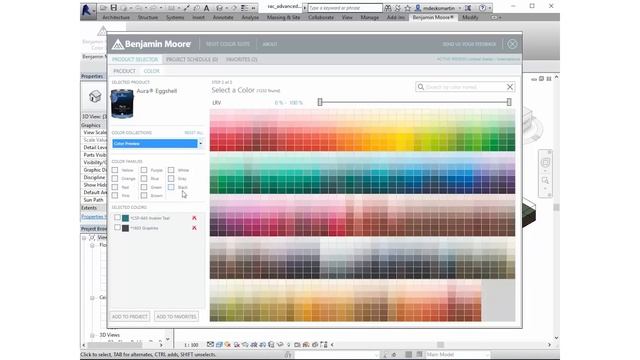
Task: Toggle the Yellow color family checkbox
Action: coord(115,170)
